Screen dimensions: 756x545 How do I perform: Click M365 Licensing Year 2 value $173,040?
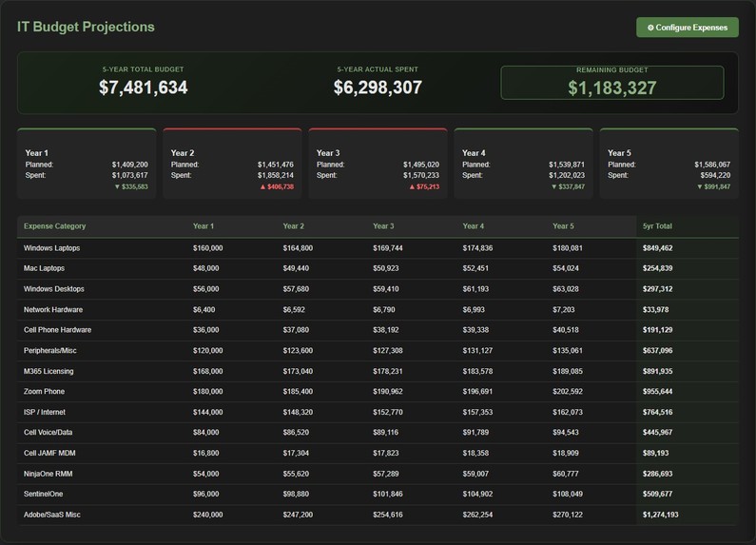298,371
